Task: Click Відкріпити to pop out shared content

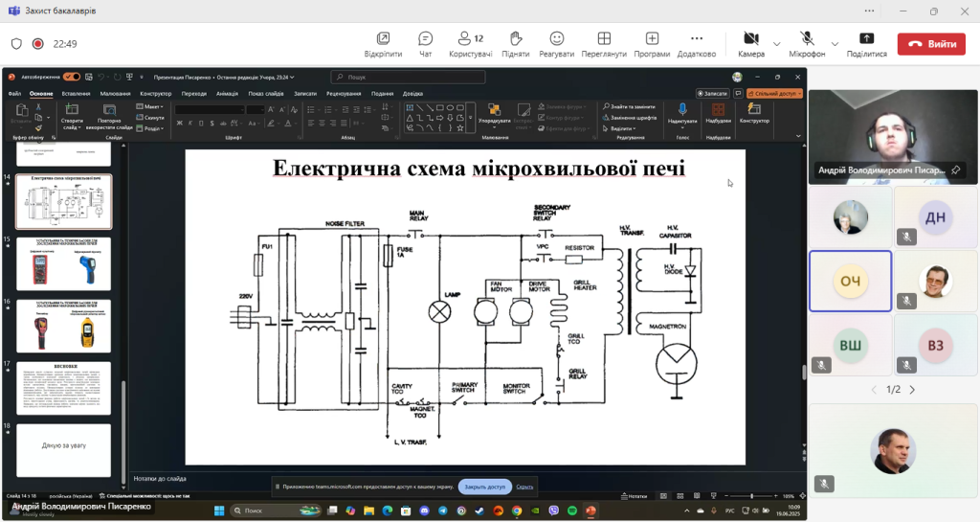Action: [x=383, y=43]
